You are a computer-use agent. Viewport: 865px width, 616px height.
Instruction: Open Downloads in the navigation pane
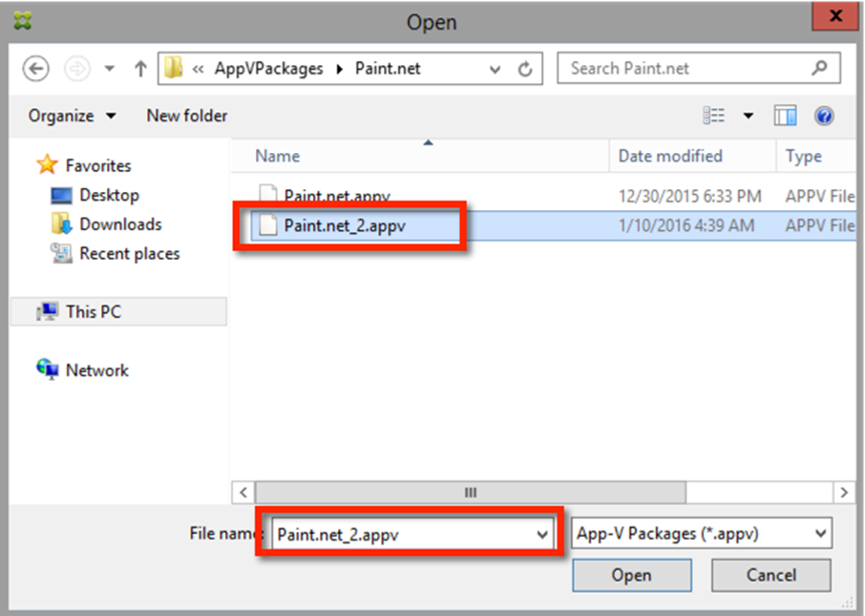coord(121,224)
